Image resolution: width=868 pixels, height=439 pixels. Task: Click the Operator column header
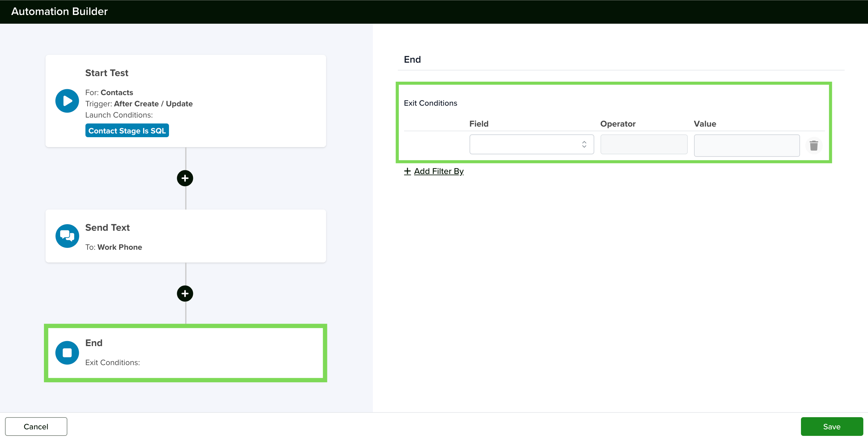point(618,124)
